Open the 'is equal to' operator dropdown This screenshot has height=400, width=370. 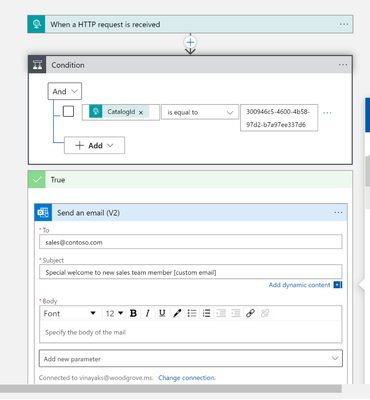click(x=200, y=112)
